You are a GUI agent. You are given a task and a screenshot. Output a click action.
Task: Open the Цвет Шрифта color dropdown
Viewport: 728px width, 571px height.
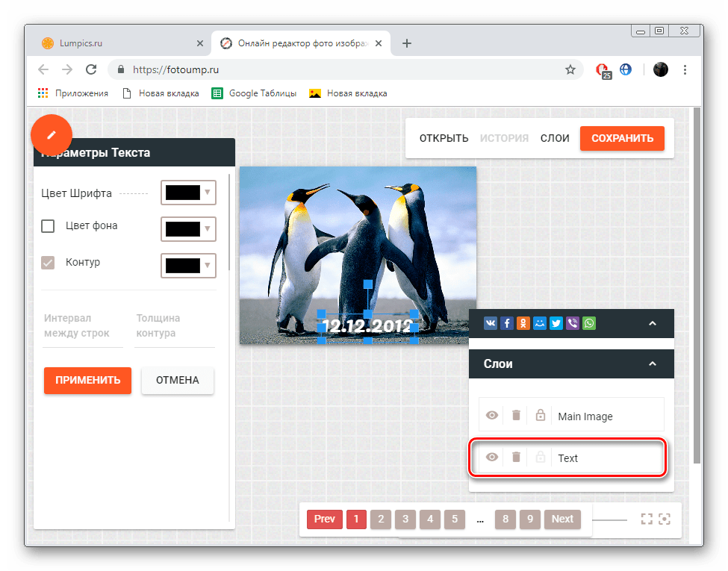pyautogui.click(x=188, y=193)
